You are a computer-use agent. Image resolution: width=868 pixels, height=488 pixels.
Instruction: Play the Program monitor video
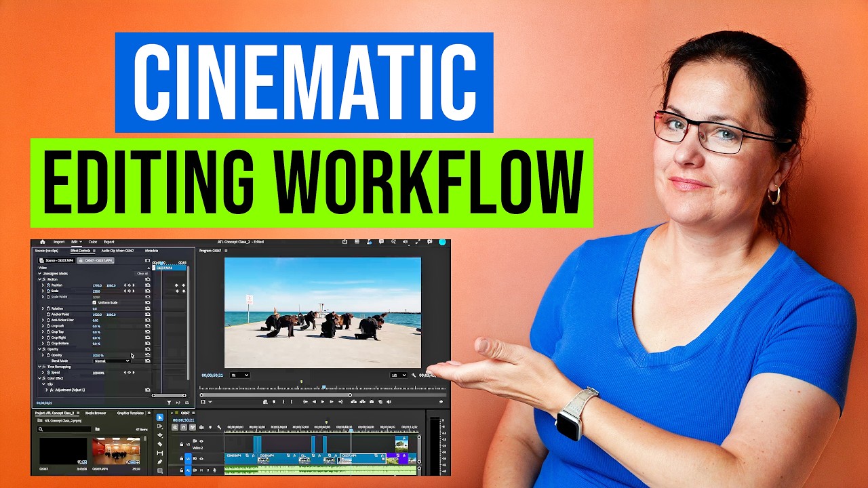323,402
